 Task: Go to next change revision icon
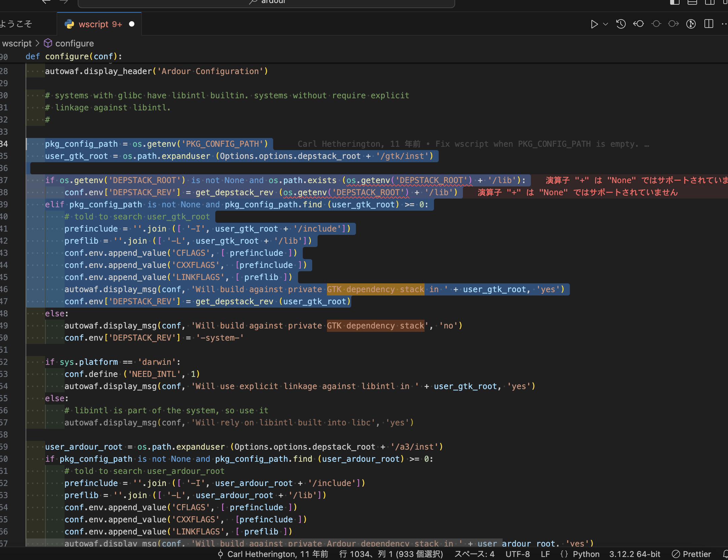673,24
